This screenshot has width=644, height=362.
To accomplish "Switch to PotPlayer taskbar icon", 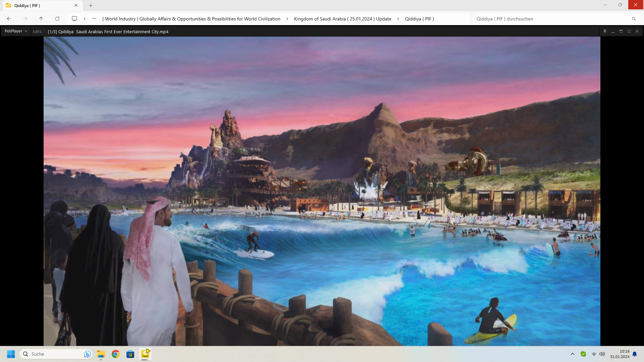I will click(x=145, y=354).
